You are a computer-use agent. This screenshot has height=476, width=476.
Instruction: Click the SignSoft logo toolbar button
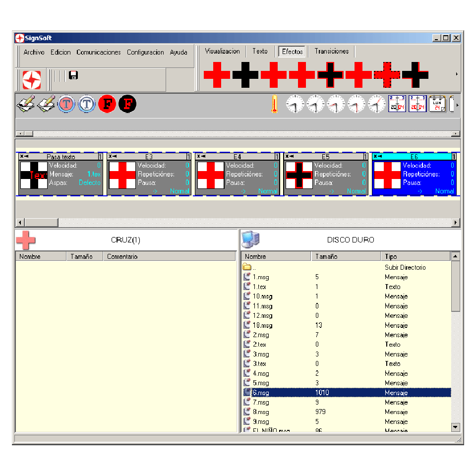[x=31, y=80]
